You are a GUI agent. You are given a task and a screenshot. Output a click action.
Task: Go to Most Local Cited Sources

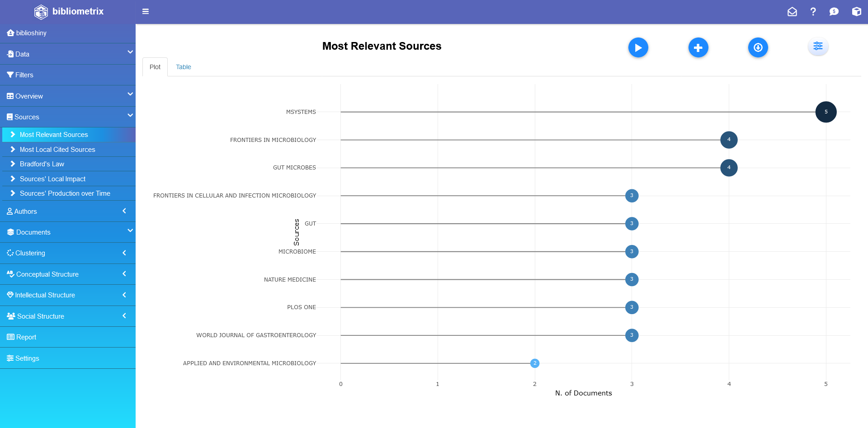coord(57,150)
